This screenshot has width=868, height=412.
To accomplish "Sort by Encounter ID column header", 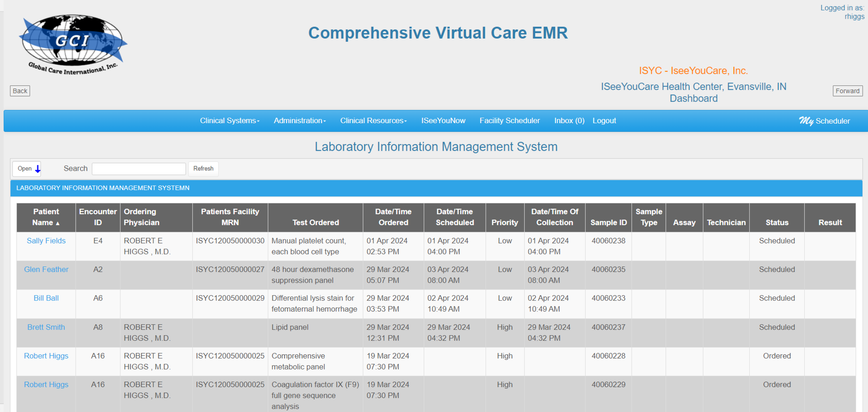I will click(98, 217).
